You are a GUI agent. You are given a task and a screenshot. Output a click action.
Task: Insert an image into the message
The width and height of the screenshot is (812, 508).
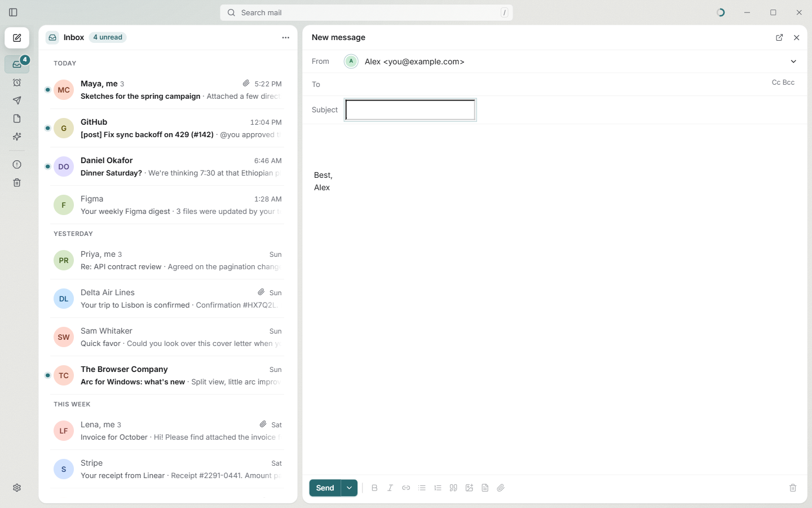click(469, 488)
